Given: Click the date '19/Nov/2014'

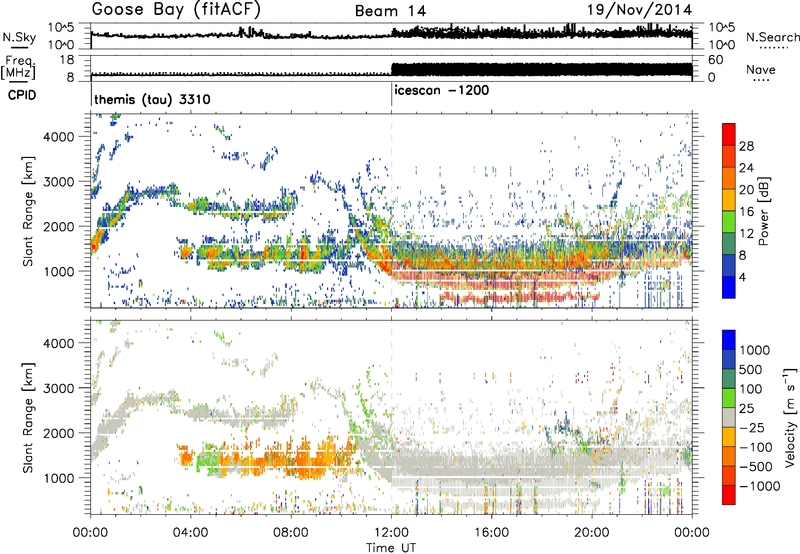Looking at the screenshot, I should (640, 9).
